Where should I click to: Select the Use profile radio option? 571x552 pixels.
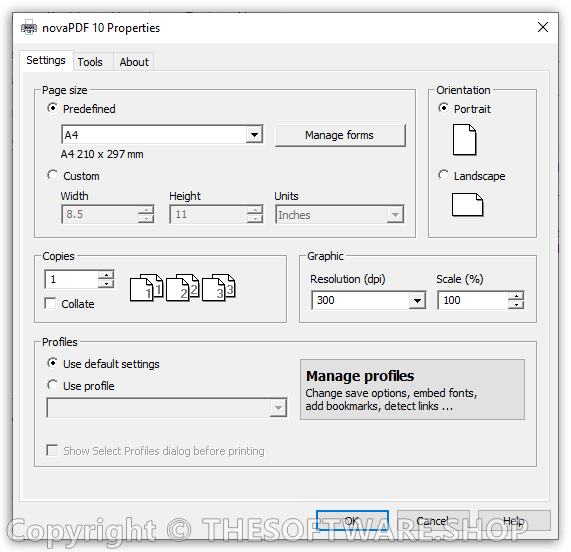(52, 385)
